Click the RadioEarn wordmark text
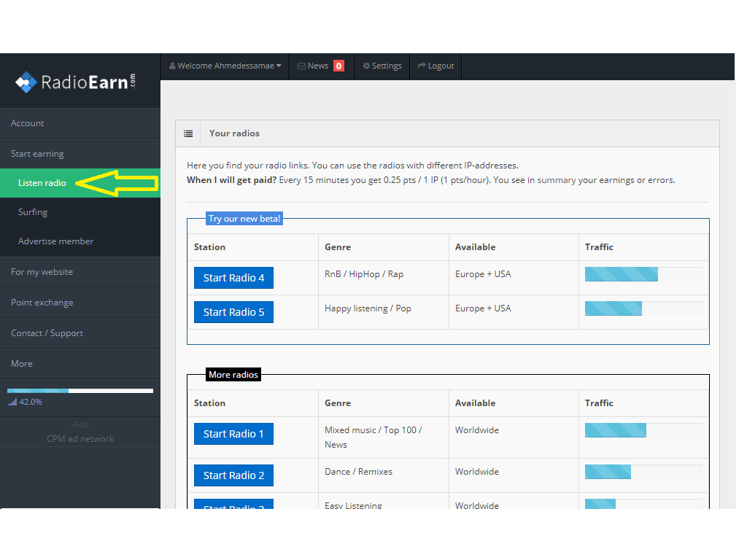This screenshot has height=560, width=747. [88, 82]
